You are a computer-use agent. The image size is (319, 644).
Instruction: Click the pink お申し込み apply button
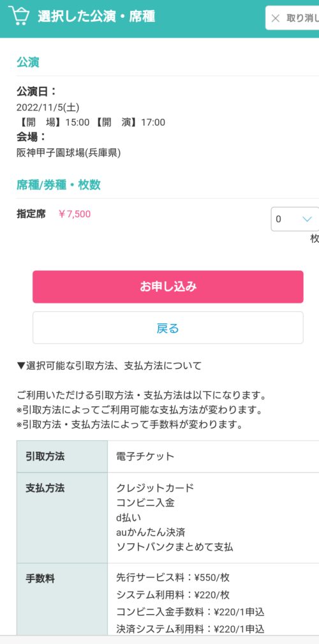168,287
